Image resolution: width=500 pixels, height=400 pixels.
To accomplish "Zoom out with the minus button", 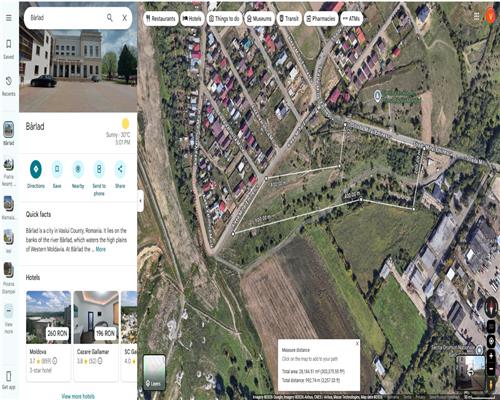I will pos(491,369).
